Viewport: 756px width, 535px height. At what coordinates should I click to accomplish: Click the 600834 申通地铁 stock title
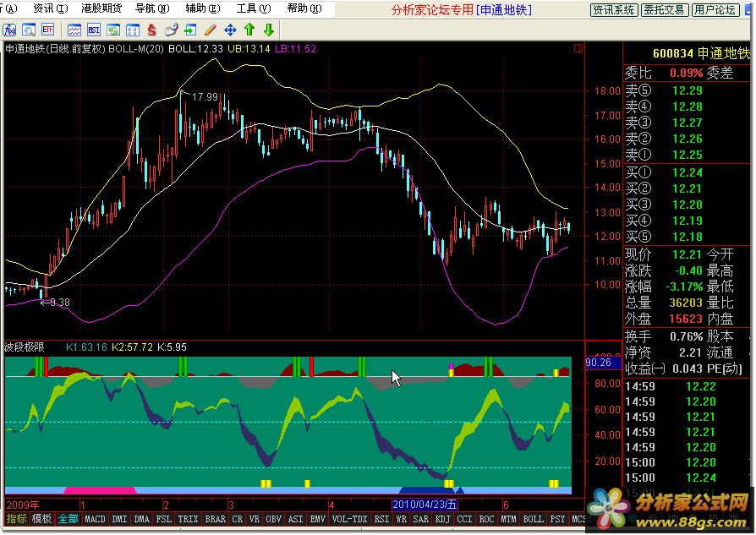click(x=701, y=53)
